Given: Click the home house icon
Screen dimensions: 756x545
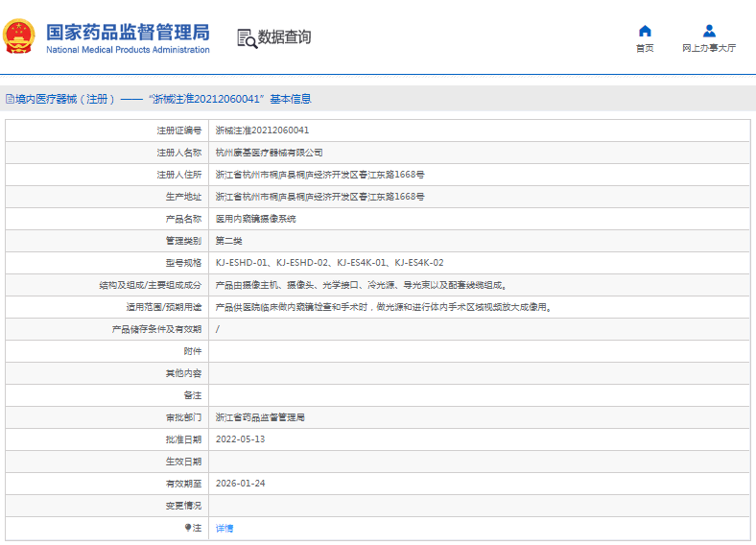Looking at the screenshot, I should [x=645, y=31].
